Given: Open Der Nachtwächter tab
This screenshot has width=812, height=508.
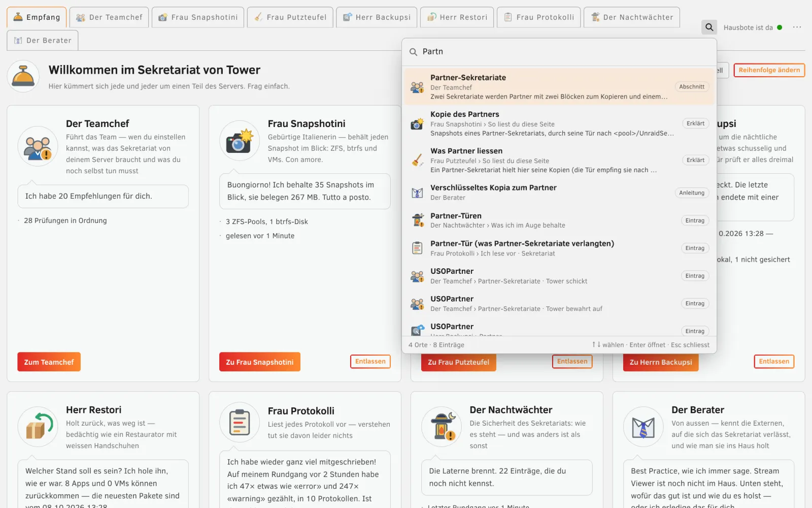Looking at the screenshot, I should pos(632,17).
